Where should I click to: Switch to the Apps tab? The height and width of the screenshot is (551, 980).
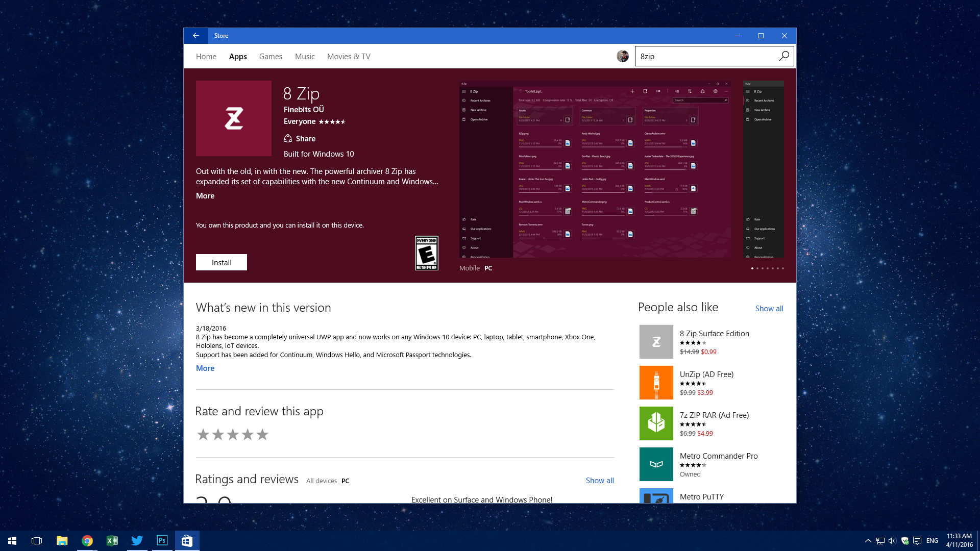point(238,57)
